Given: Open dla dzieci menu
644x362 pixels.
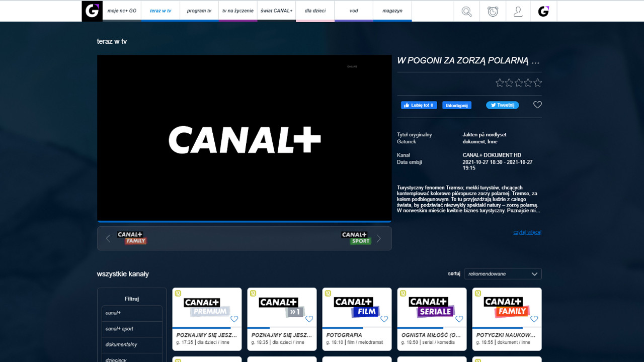Looking at the screenshot, I should 315,11.
